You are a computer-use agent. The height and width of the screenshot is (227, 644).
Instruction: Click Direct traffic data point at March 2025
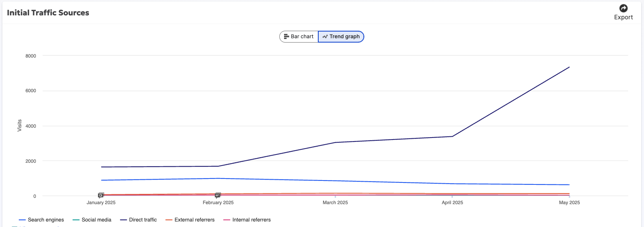(x=335, y=142)
